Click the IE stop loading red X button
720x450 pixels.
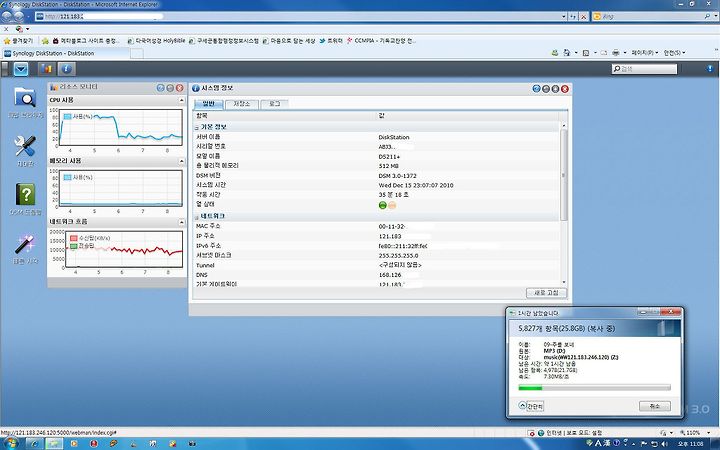[583, 17]
